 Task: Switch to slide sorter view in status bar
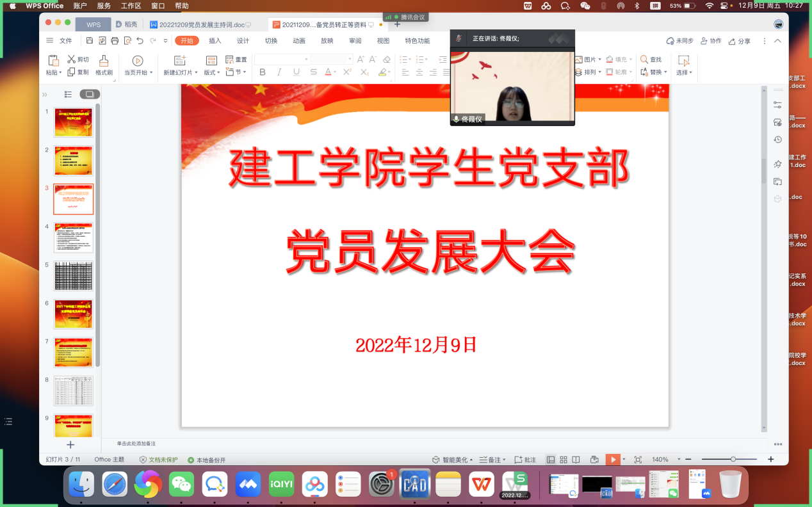pyautogui.click(x=564, y=460)
